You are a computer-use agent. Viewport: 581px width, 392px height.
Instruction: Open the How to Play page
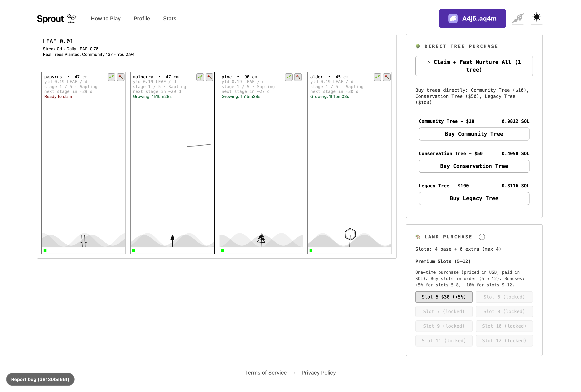105,18
